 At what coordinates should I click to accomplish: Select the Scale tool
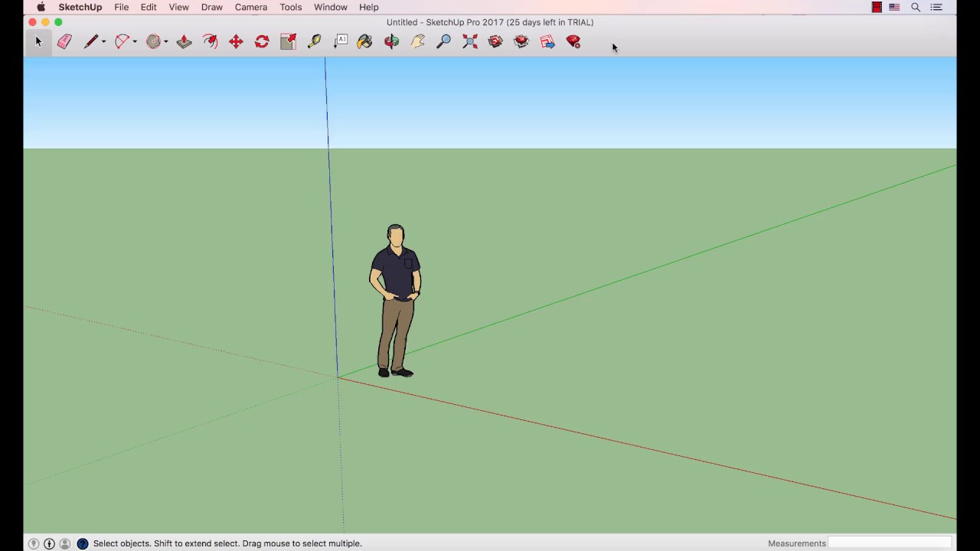[x=288, y=42]
